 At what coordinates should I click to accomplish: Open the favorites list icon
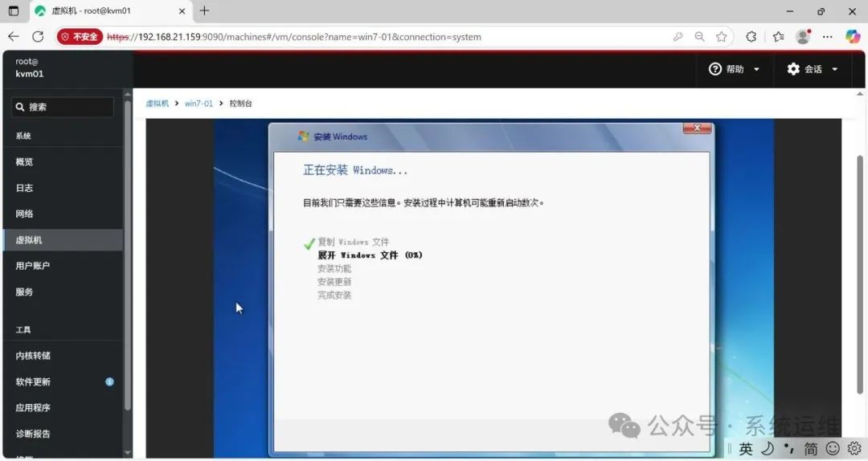pyautogui.click(x=778, y=36)
